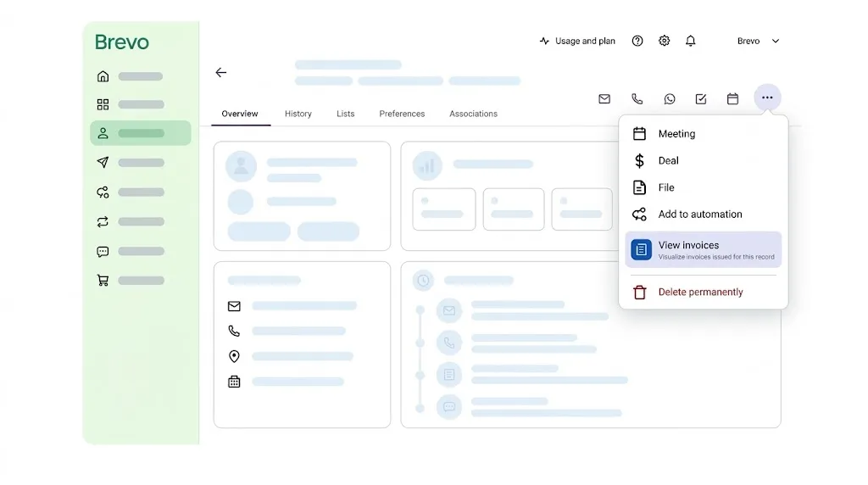The height and width of the screenshot is (485, 868).
Task: Click phone icon in contact details card
Action: click(x=234, y=331)
